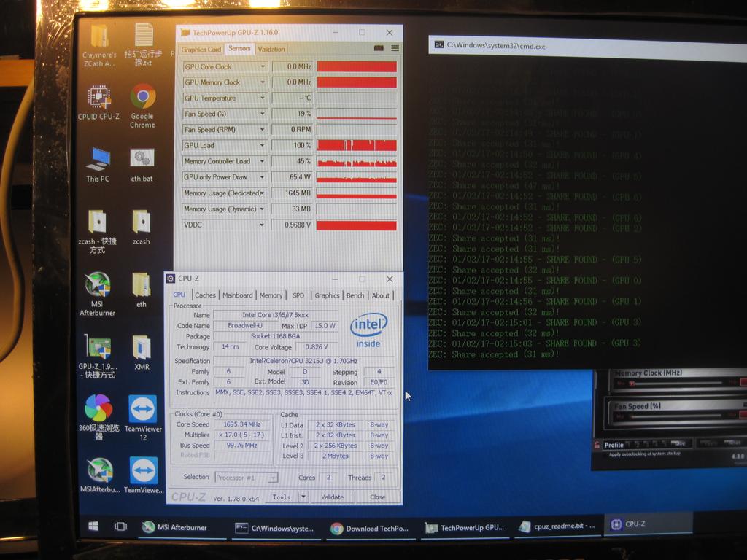This screenshot has height=560, width=747.
Task: Select the MSIAfterbu... desktop icon in bottom row
Action: (x=100, y=475)
